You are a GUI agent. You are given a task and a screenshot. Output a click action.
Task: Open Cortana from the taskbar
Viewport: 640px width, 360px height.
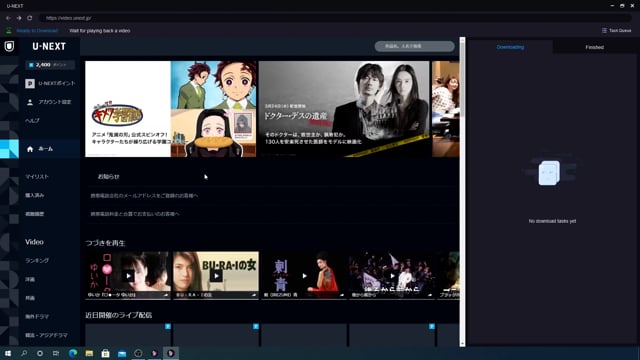[x=40, y=353]
